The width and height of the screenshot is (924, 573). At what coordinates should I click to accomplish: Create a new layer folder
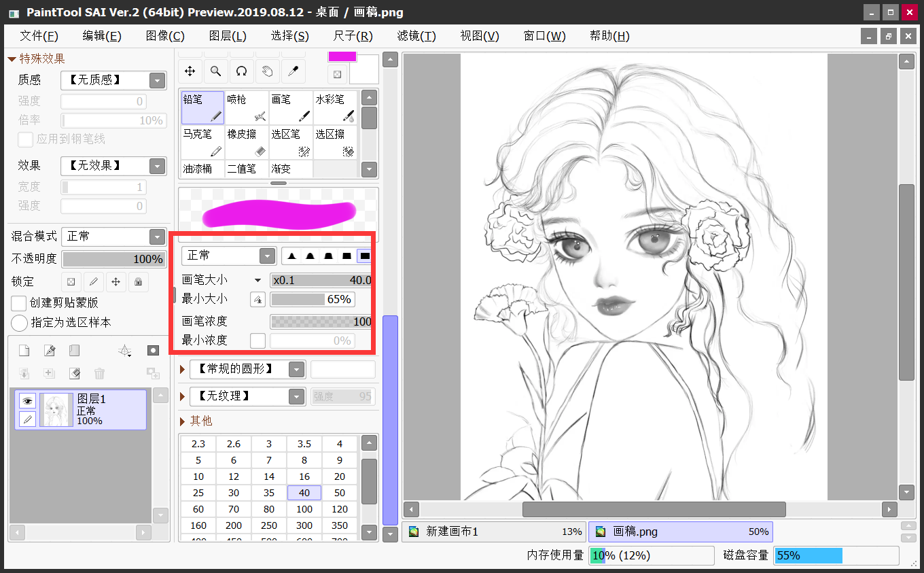(74, 351)
